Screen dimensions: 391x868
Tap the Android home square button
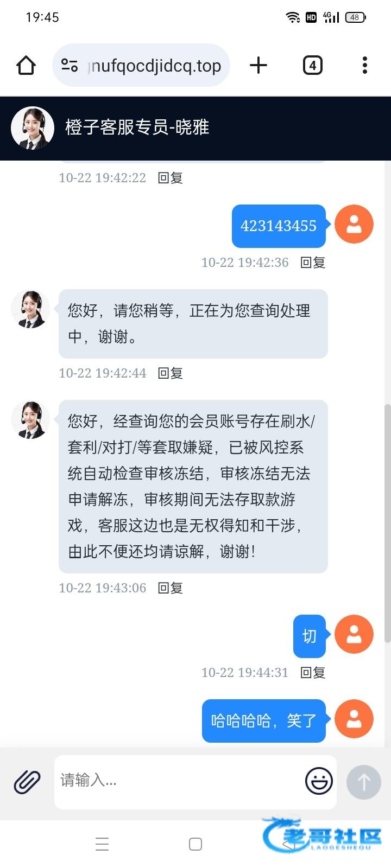(x=195, y=844)
